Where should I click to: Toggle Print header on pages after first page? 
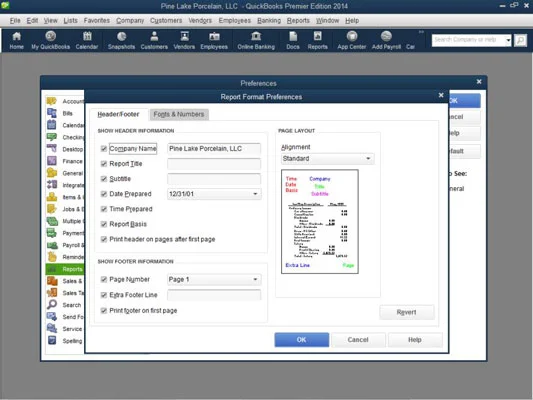[104, 239]
